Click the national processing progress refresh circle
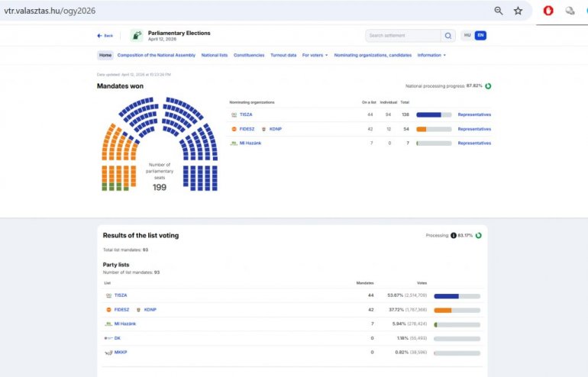The width and height of the screenshot is (588, 377). click(488, 86)
